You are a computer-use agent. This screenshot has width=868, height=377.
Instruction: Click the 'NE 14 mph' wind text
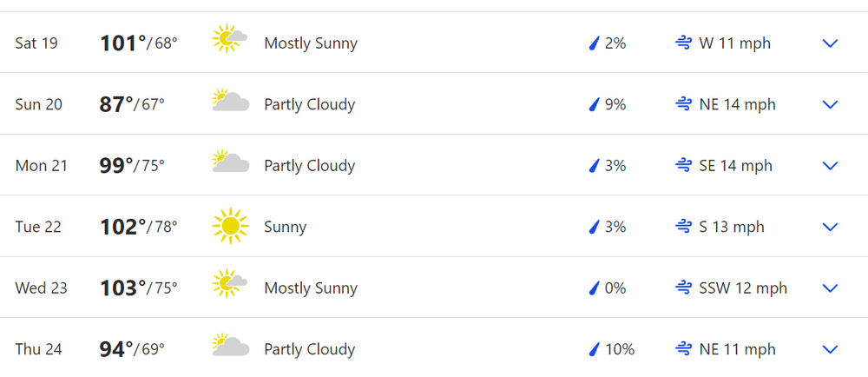pyautogui.click(x=737, y=104)
